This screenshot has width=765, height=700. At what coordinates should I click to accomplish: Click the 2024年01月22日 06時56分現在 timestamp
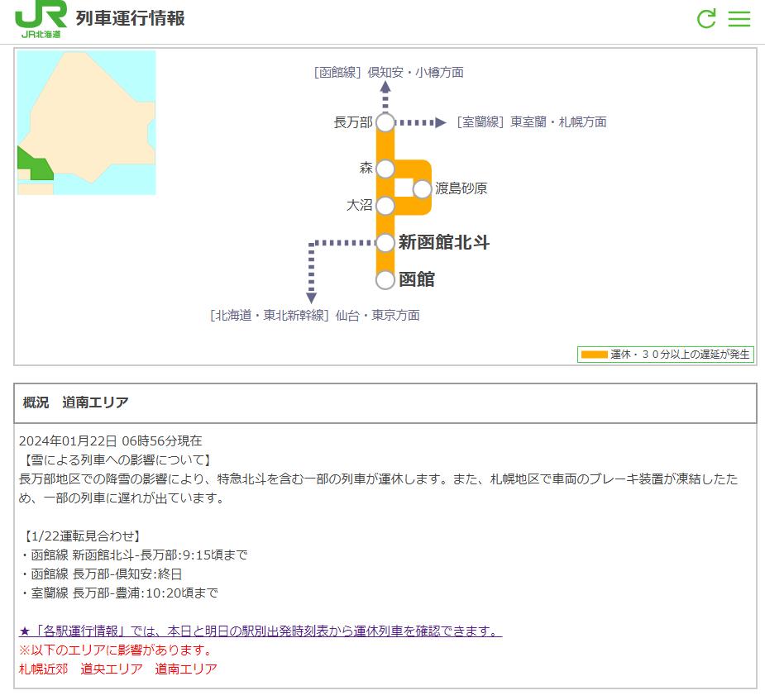tap(110, 440)
